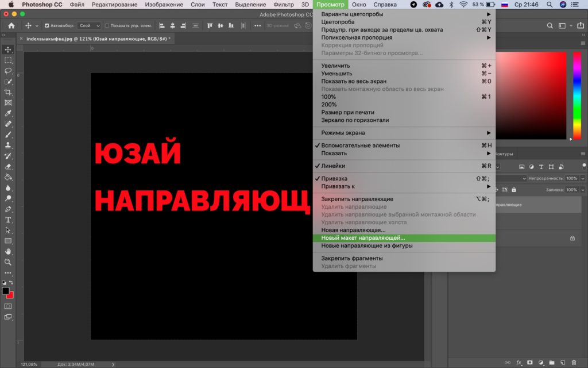Close the indexвыакыфва.jpg document tab
The image size is (588, 368).
point(22,38)
